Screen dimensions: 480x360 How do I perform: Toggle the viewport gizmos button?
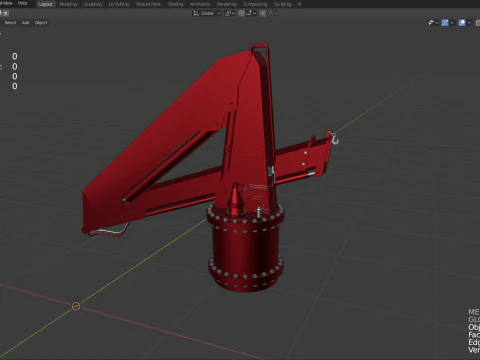(x=445, y=23)
